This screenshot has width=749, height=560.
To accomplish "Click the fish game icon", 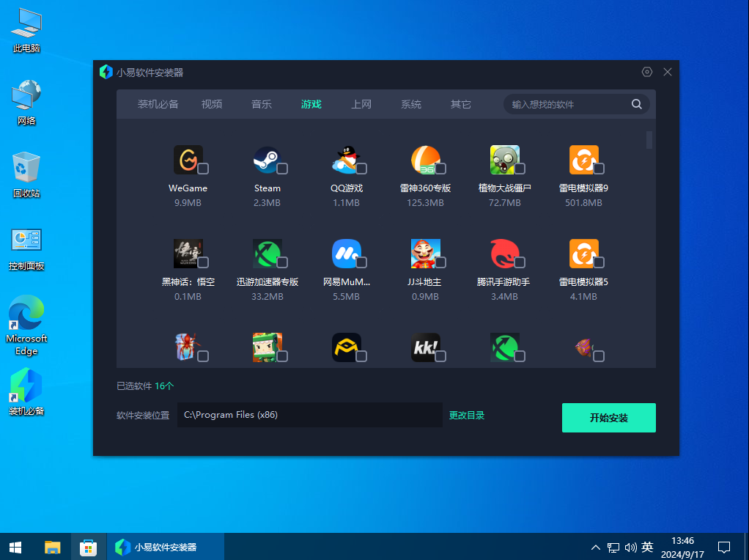I will [583, 347].
